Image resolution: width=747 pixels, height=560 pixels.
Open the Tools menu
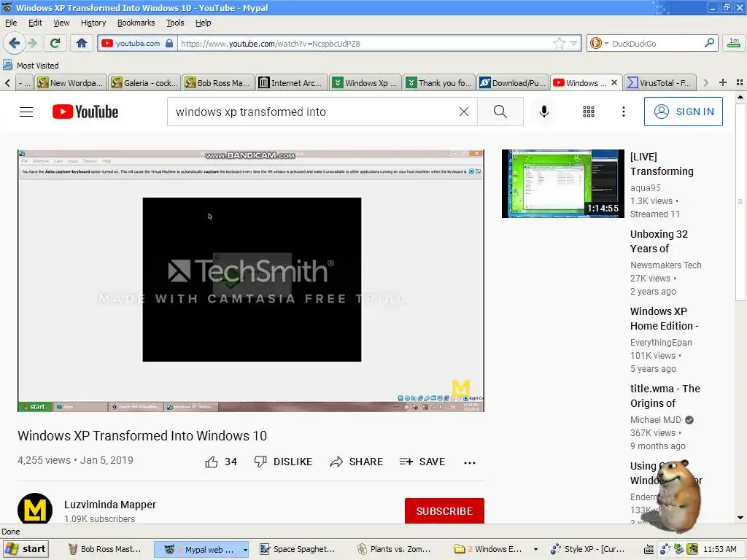(175, 23)
